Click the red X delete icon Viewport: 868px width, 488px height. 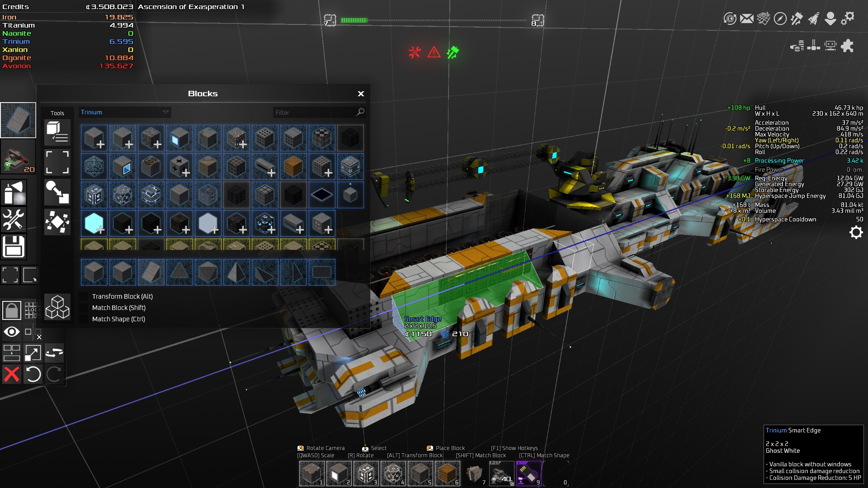[x=12, y=374]
